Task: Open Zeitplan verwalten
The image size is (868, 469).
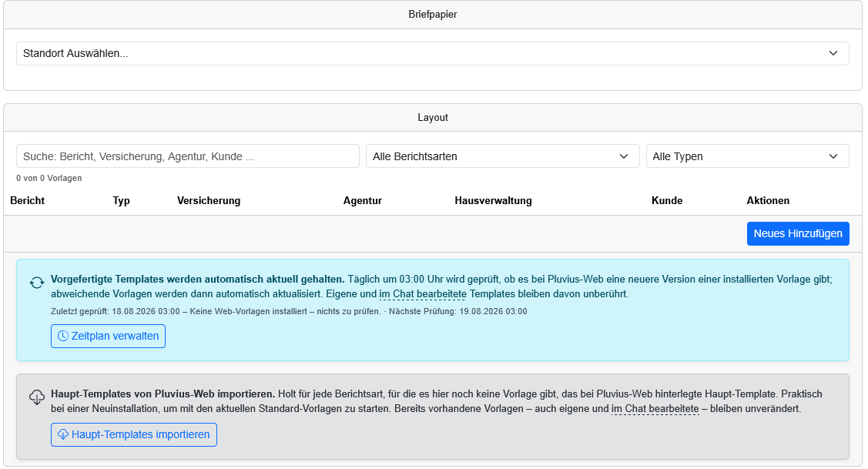Action: pyautogui.click(x=108, y=336)
